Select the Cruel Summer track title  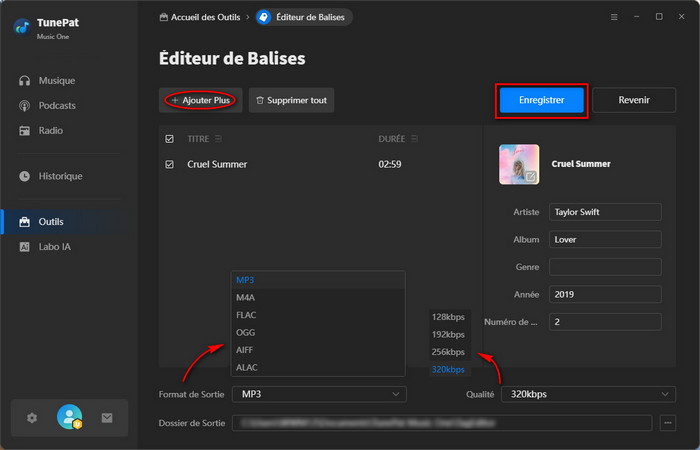click(217, 165)
